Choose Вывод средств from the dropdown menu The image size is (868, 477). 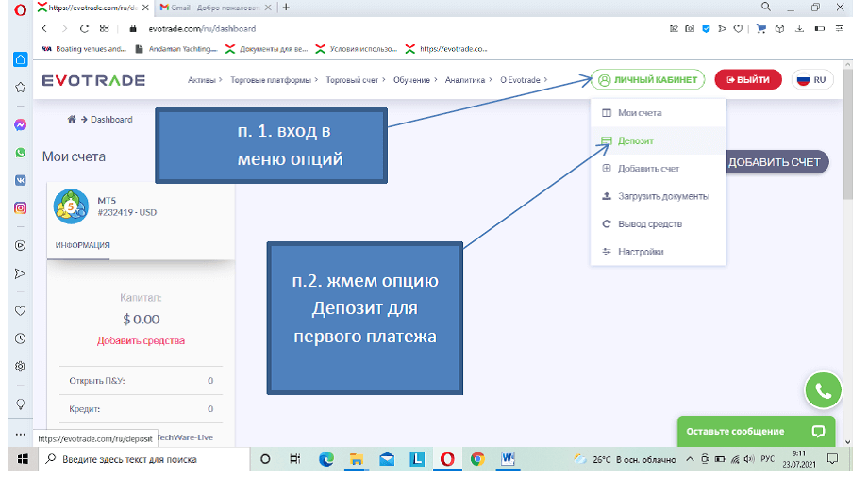(649, 224)
